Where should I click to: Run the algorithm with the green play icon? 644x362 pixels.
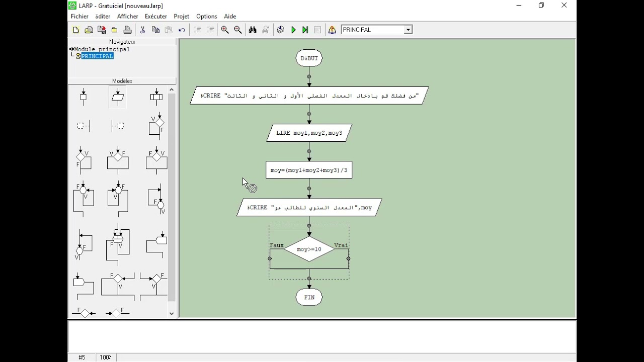click(x=293, y=30)
